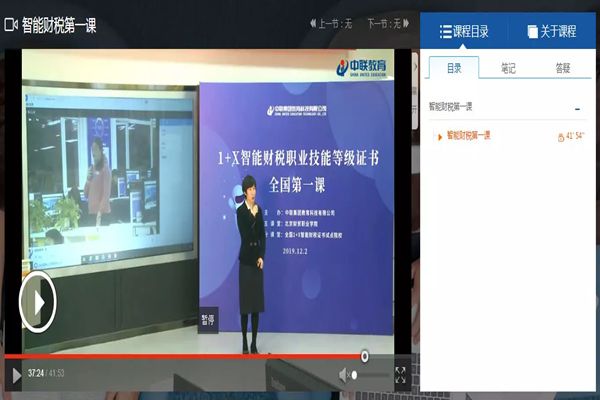This screenshot has width=600, height=400.
Task: Open the 笔记 notes tab
Action: click(x=508, y=68)
